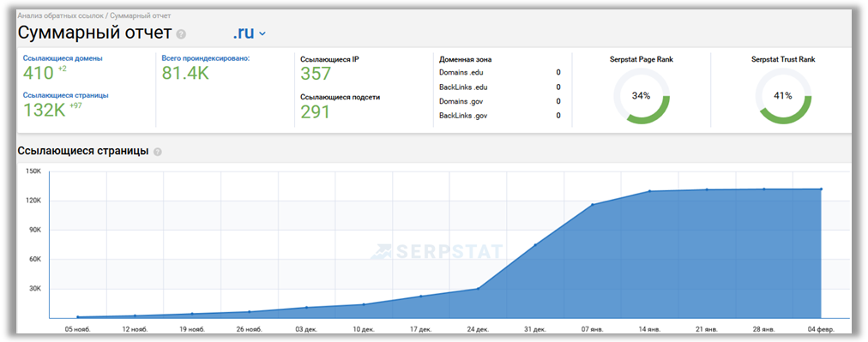868x342 pixels.
Task: Click the BackLinks .gov row
Action: 500,116
